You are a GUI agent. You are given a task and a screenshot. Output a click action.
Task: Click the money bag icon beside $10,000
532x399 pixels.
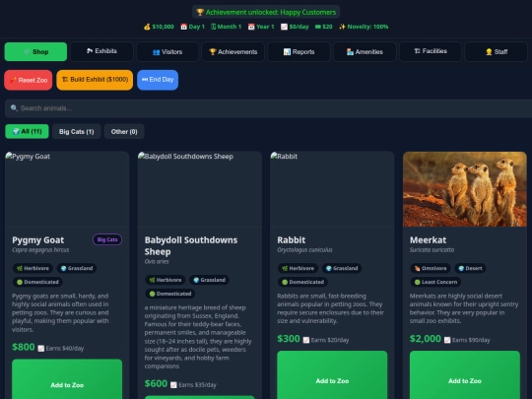click(x=147, y=27)
